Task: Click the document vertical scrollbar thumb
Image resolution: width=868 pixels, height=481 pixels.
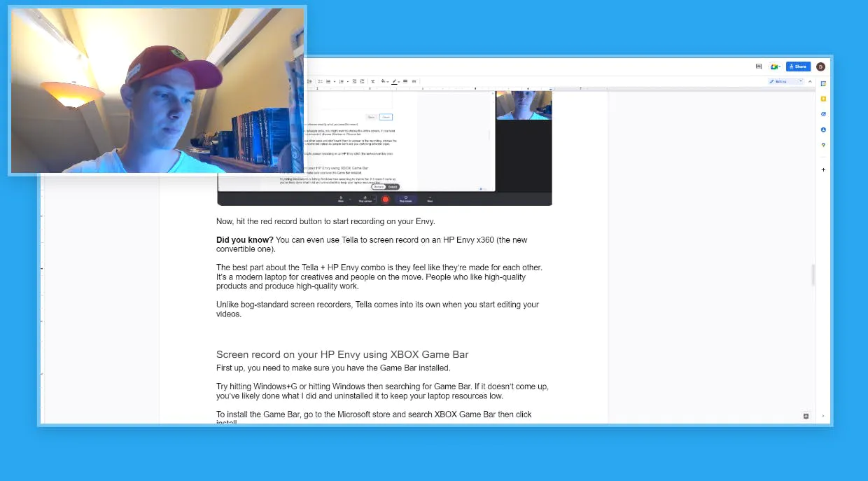Action: (813, 275)
